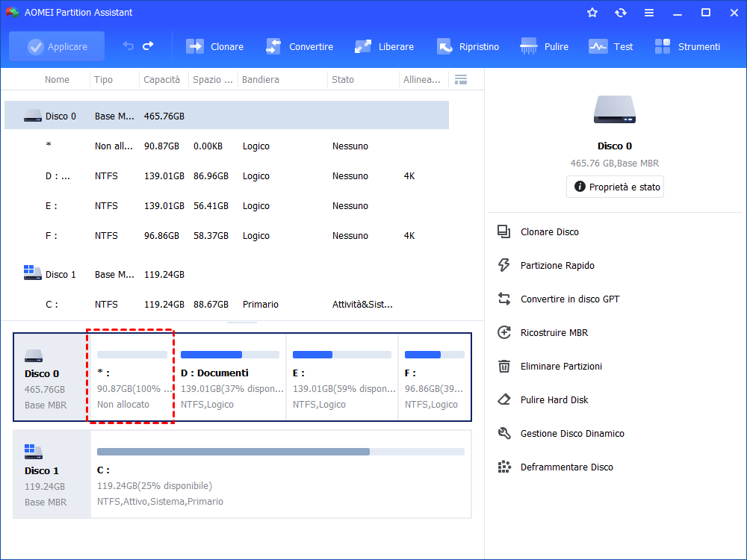Open the Pulire toolbar menu
Viewport: 747px width, 560px height.
544,46
